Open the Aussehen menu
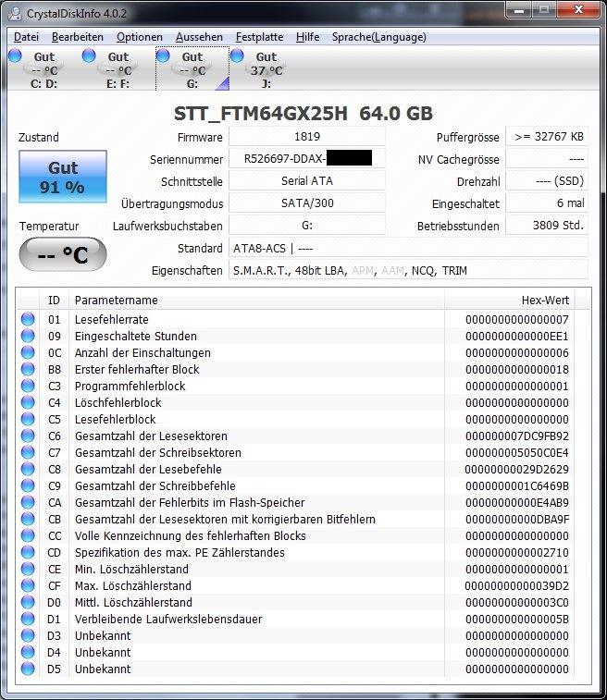607x700 pixels. coord(199,37)
